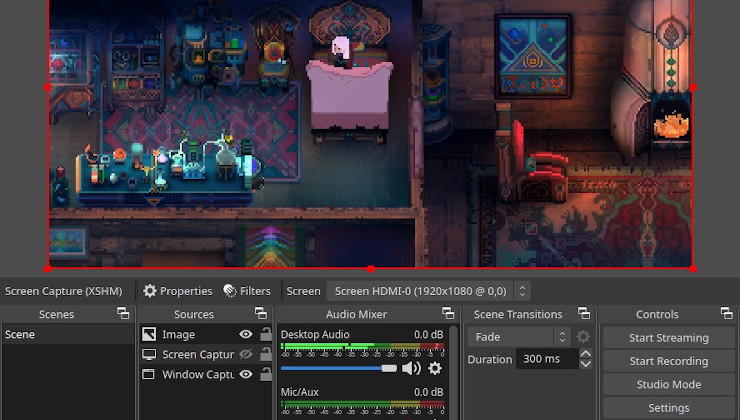The height and width of the screenshot is (420, 740).
Task: Pop out the Sources dock
Action: click(x=261, y=313)
